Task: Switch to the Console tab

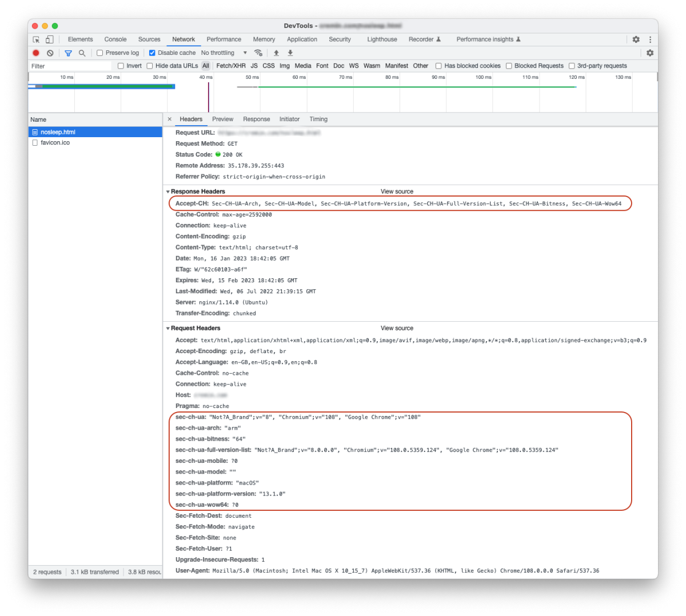Action: (115, 39)
